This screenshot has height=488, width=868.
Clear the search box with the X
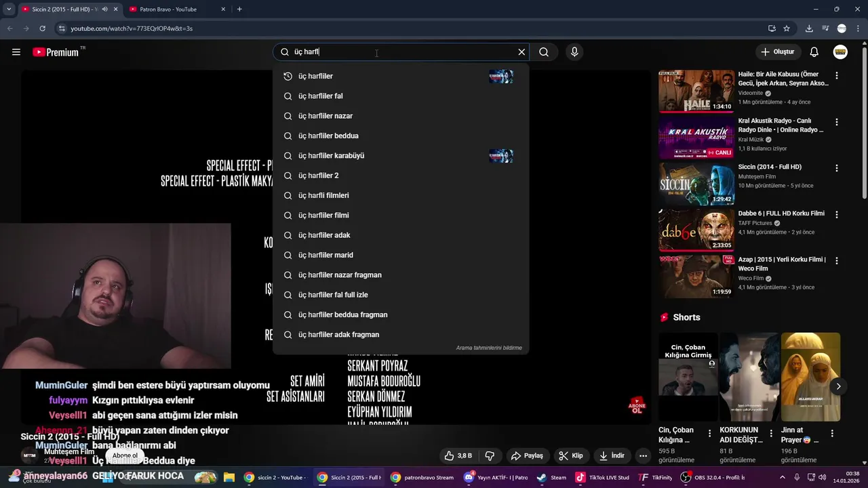tap(521, 52)
